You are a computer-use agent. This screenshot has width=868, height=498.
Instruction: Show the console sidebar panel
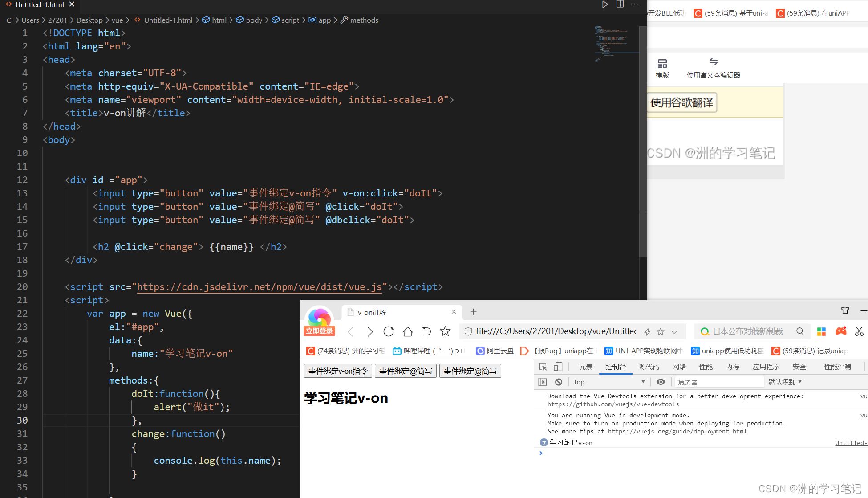click(543, 382)
